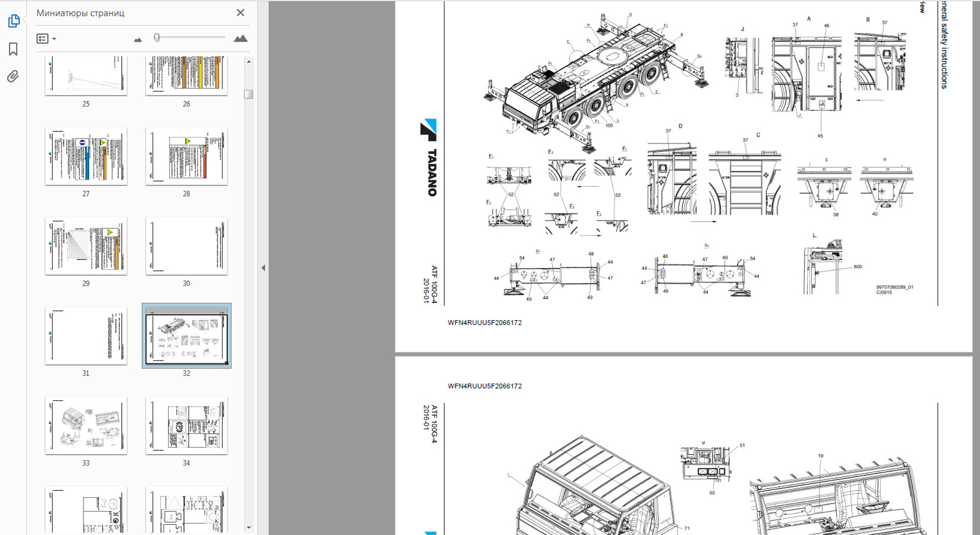The height and width of the screenshot is (535, 980).
Task: Open the Page Thumbnails panel icon
Action: point(13,21)
